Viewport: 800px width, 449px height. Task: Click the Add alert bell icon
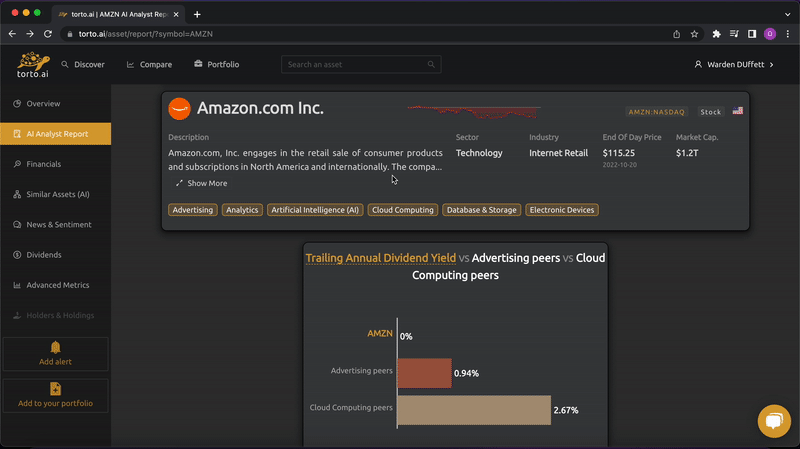pyautogui.click(x=56, y=347)
